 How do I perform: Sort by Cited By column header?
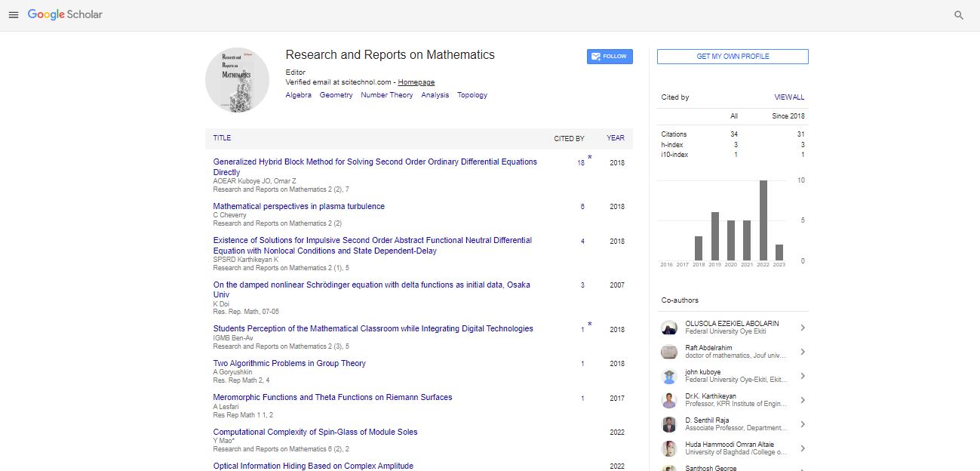(x=569, y=139)
